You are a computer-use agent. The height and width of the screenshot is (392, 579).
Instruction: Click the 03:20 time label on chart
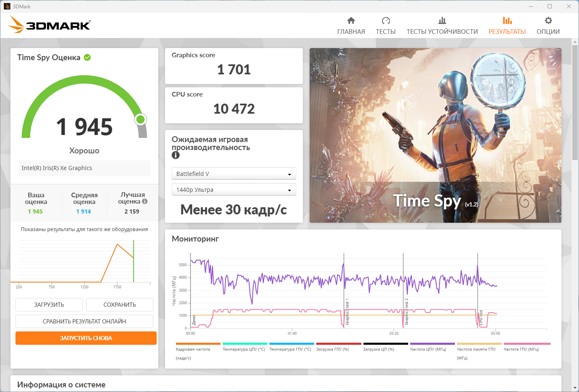pyautogui.click(x=394, y=333)
